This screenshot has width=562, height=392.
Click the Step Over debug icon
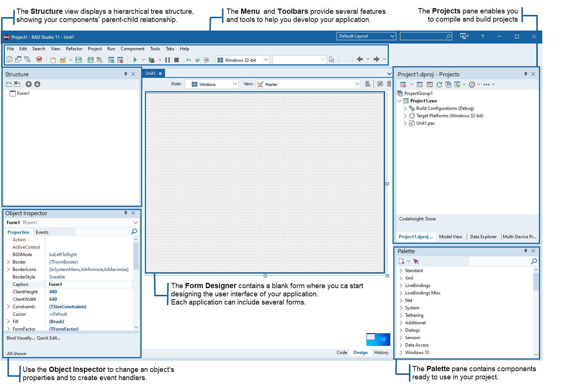(197, 60)
